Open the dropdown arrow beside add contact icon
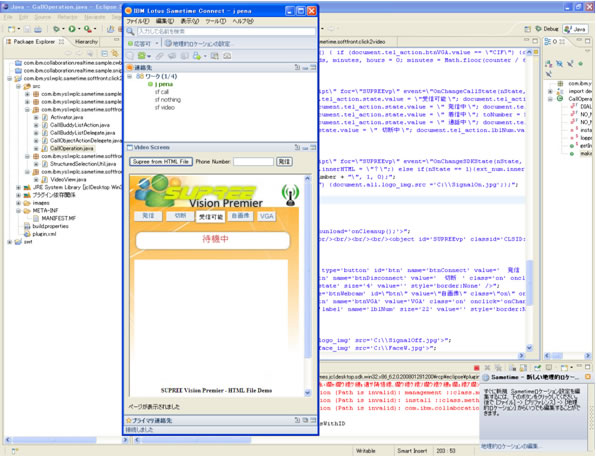Viewport: 596px width, 459px height. [204, 56]
